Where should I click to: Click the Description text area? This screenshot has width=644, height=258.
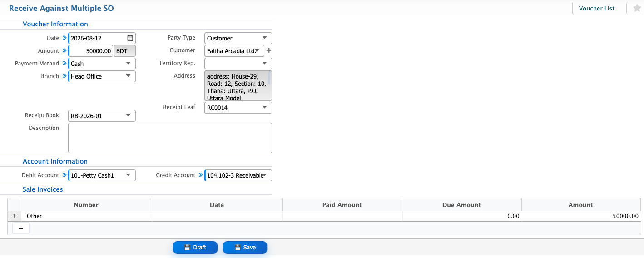170,138
